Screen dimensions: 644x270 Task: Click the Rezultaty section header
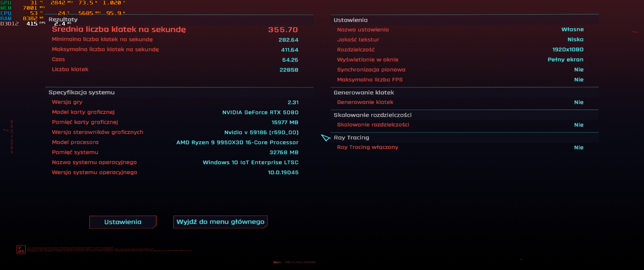63,19
